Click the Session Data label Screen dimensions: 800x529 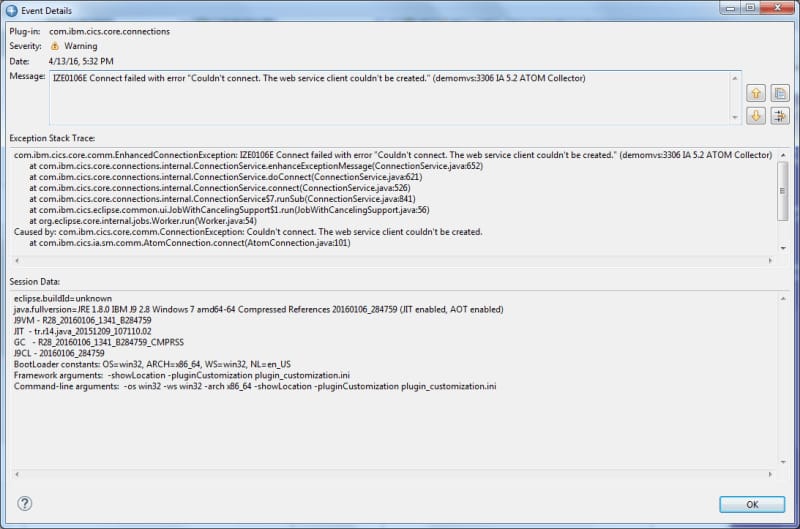click(x=34, y=282)
